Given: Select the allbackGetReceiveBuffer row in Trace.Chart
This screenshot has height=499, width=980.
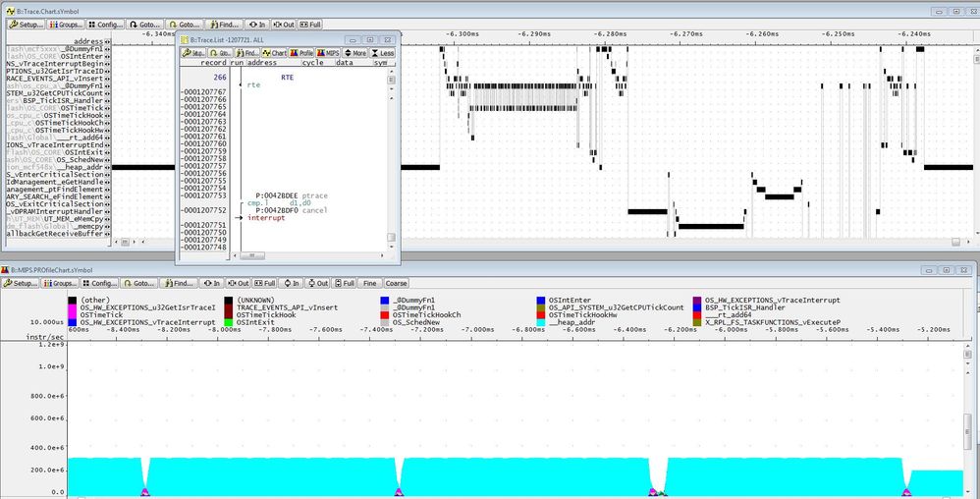Looking at the screenshot, I should (x=59, y=234).
